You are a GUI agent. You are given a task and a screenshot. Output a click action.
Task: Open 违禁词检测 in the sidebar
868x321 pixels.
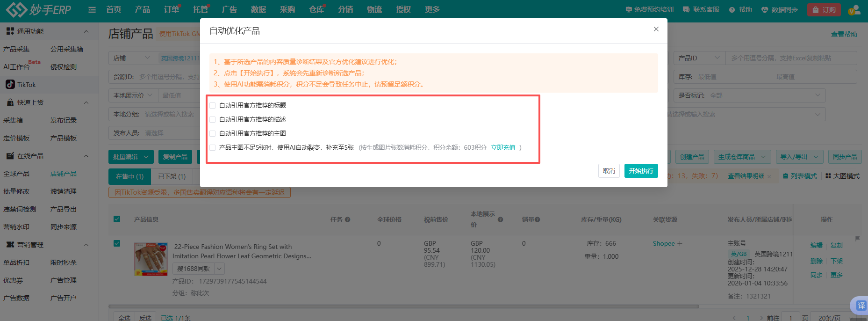(x=20, y=209)
